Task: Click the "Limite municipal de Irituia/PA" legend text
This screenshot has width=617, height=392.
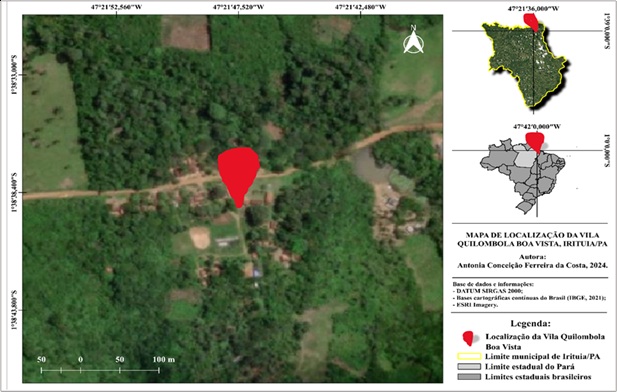Action: (542, 357)
